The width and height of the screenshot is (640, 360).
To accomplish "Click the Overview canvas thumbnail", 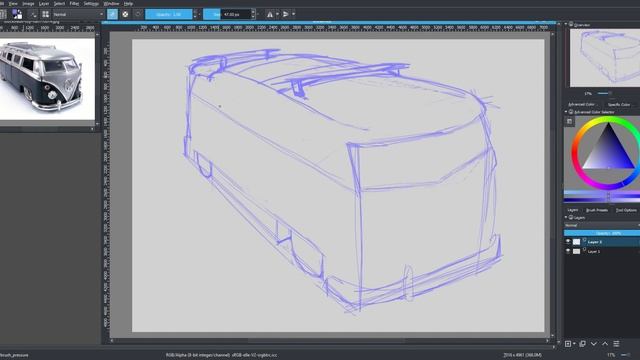I will point(605,58).
